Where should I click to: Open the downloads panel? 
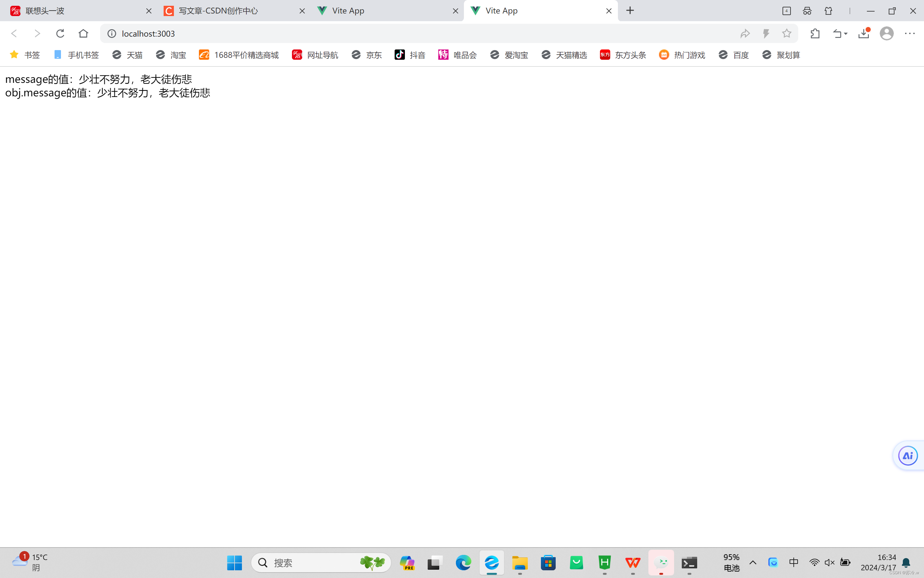864,34
